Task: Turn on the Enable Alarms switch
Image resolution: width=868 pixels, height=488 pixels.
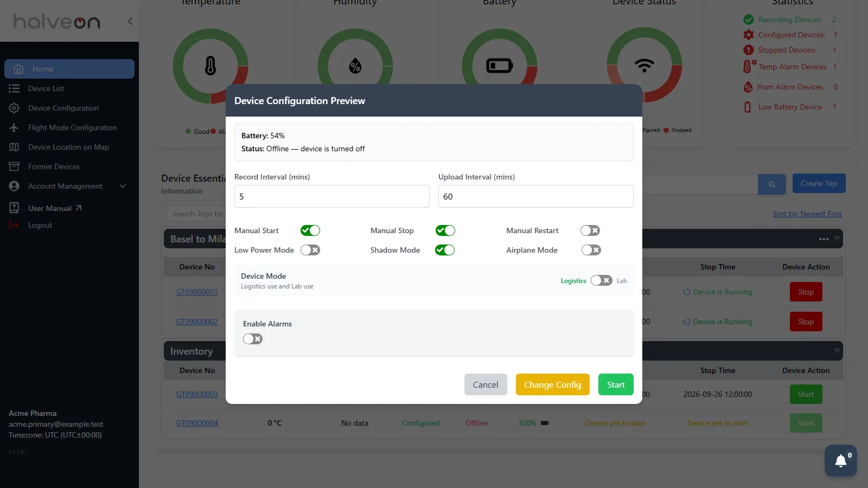Action: [253, 339]
